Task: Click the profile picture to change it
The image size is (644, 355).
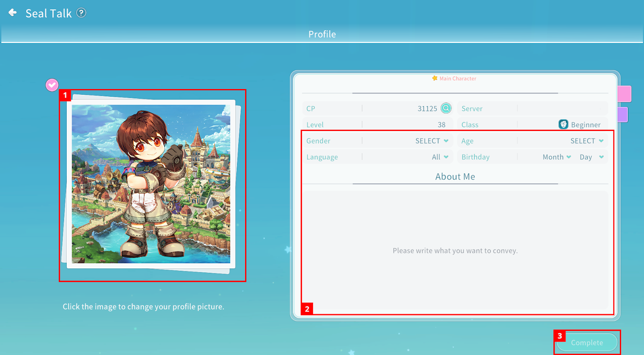Action: point(151,184)
